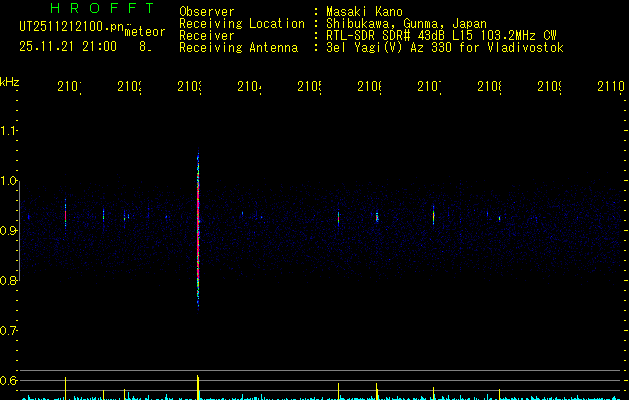The width and height of the screenshot is (629, 400).
Task: Click the 0.7 frequency axis label
Action: pyautogui.click(x=8, y=331)
